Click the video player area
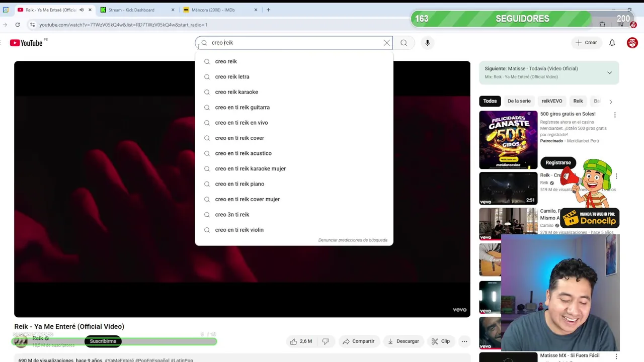Screen dimensions: 644x362 coord(242,189)
